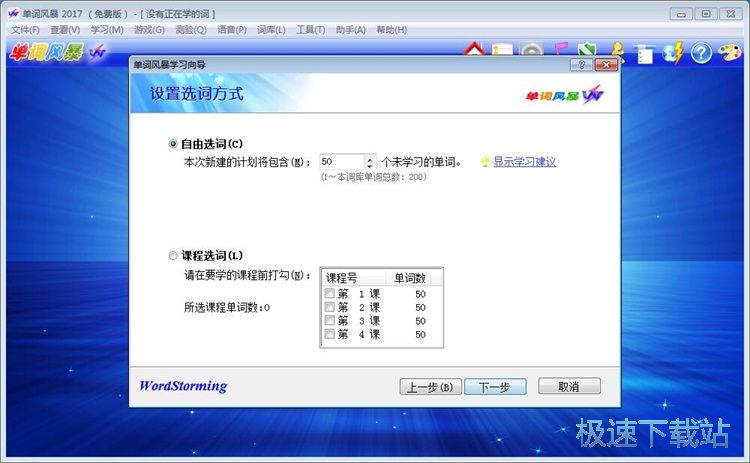Image resolution: width=750 pixels, height=463 pixels.
Task: Click the 设置选词方式 heading
Action: 197,93
